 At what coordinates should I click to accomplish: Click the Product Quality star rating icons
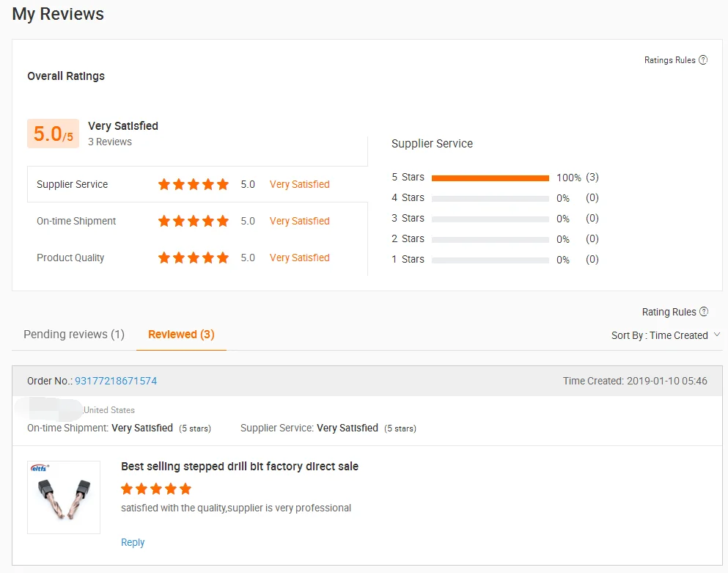[x=194, y=258]
